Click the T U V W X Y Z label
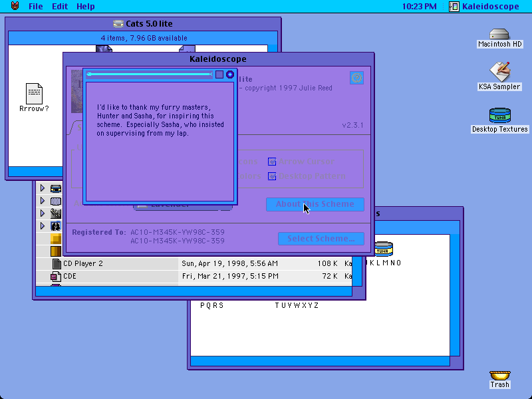Viewport: 532px width, 399px height. 297,305
